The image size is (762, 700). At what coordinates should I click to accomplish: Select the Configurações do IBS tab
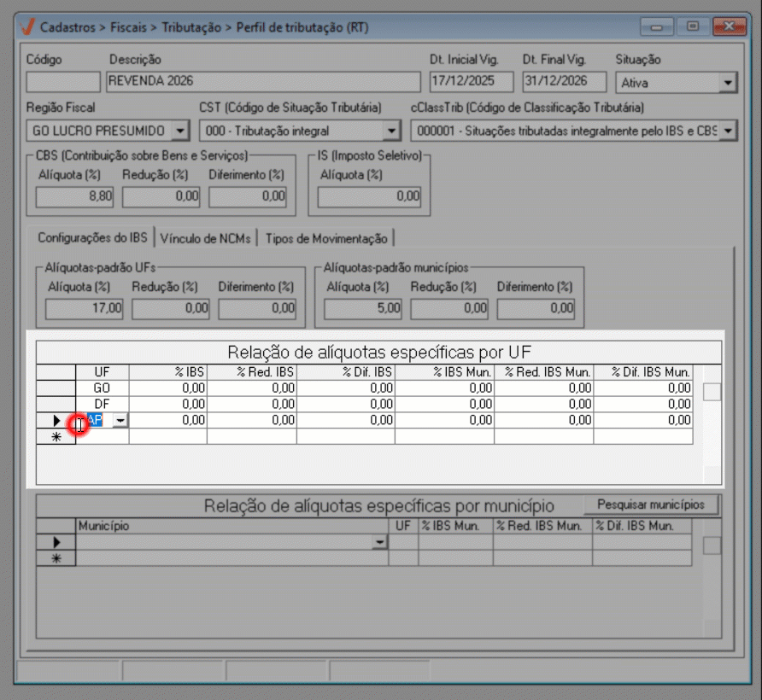(92, 239)
